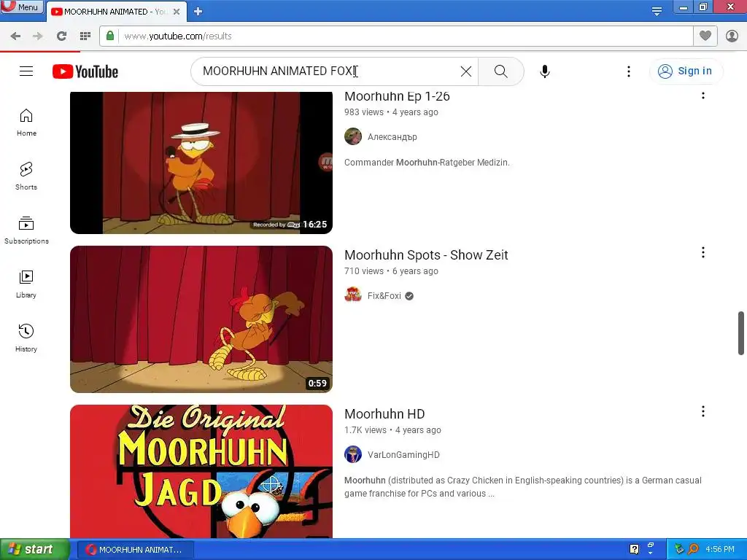Open History in the sidebar

[x=26, y=338]
